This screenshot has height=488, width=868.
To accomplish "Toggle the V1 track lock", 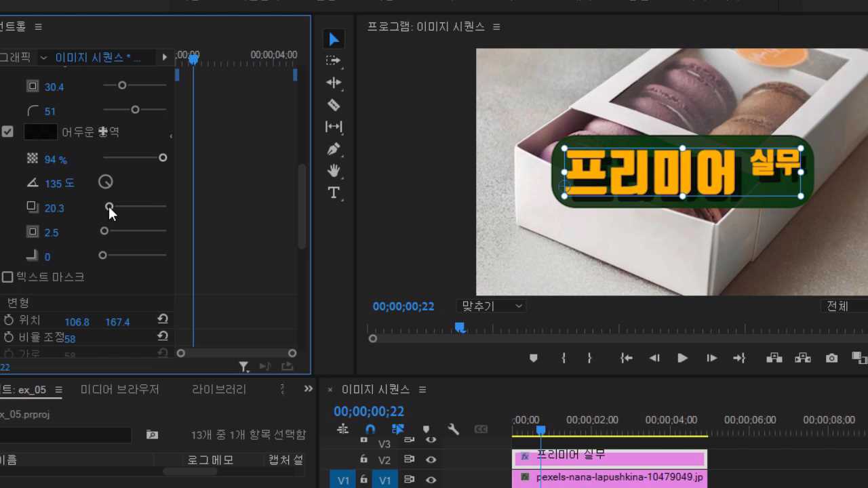I will (363, 479).
